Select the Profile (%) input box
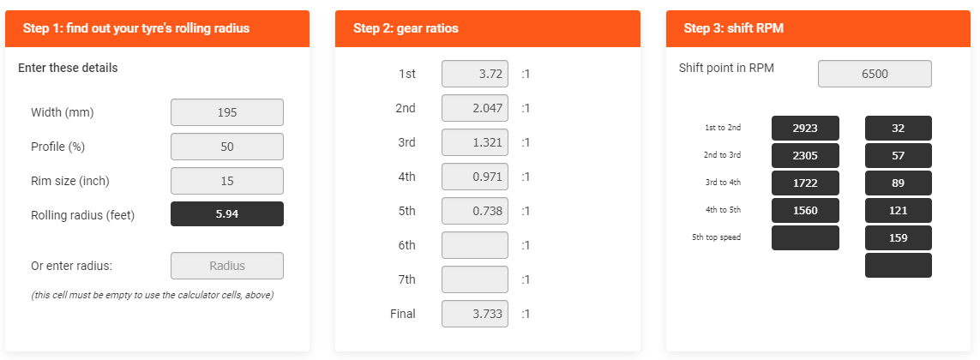This screenshot has height=360, width=980. pyautogui.click(x=227, y=147)
